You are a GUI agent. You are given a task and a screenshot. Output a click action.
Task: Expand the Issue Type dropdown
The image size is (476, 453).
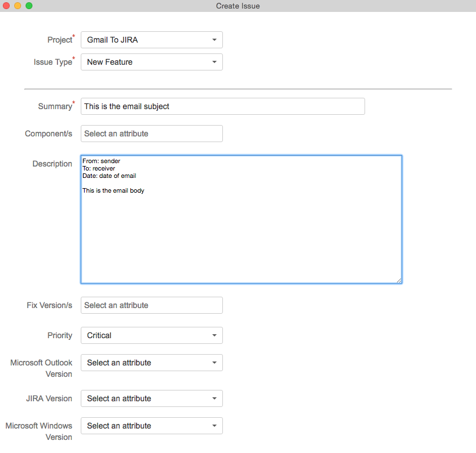[x=151, y=62]
